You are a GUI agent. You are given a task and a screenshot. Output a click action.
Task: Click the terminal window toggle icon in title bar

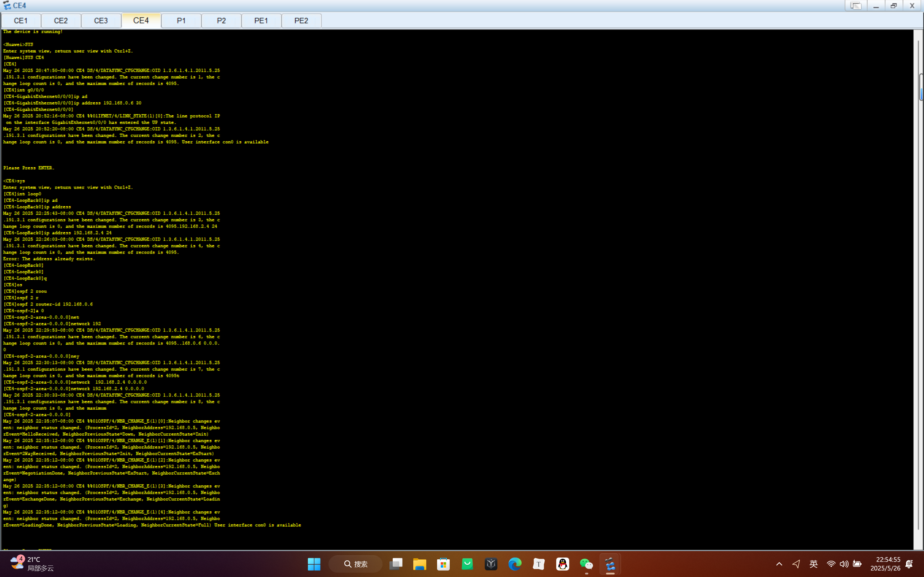[856, 6]
